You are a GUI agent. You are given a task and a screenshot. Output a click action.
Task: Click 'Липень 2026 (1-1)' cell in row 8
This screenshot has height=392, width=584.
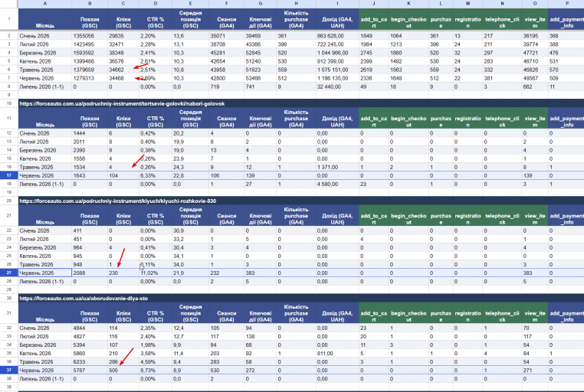[x=44, y=87]
